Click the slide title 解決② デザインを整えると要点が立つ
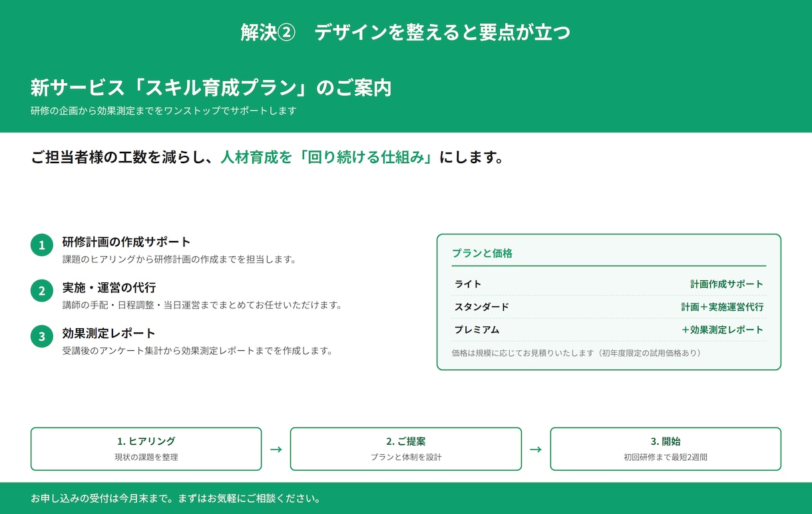 tap(406, 32)
